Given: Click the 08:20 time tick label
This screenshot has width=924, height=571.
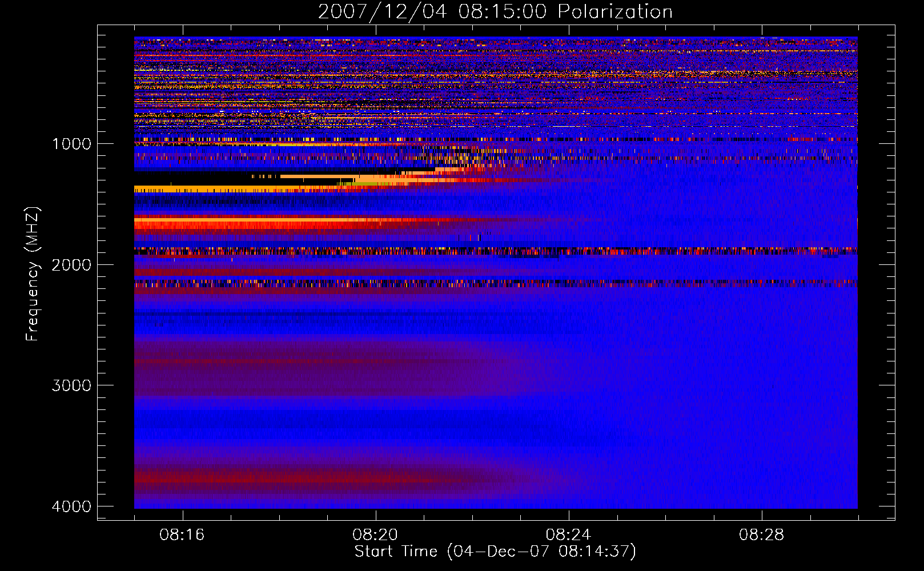Looking at the screenshot, I should click(x=375, y=535).
